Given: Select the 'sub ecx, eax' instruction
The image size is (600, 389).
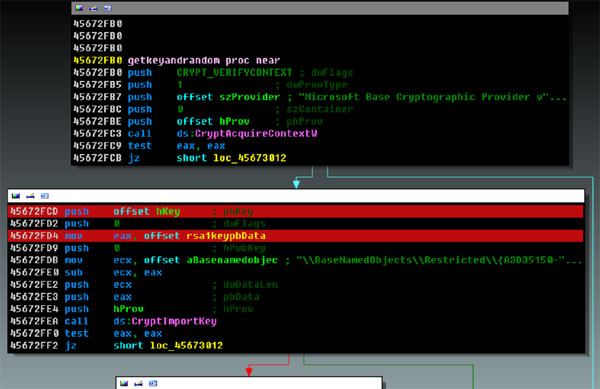Looking at the screenshot, I should 113,273.
